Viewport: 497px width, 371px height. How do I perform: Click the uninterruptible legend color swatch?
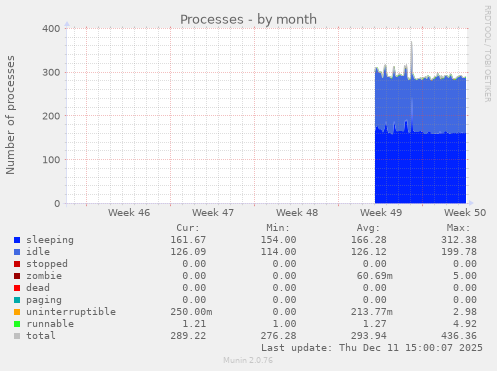[x=17, y=312]
